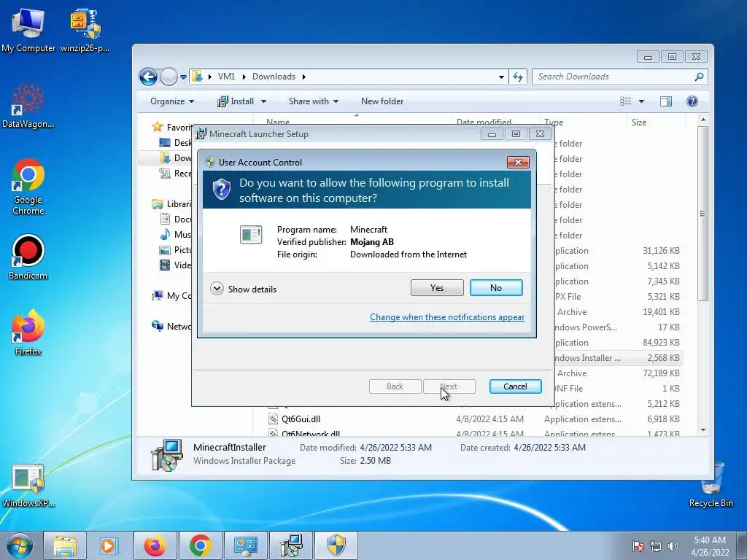Launch Google Chrome desktop shortcut
The image size is (747, 560).
point(28,187)
